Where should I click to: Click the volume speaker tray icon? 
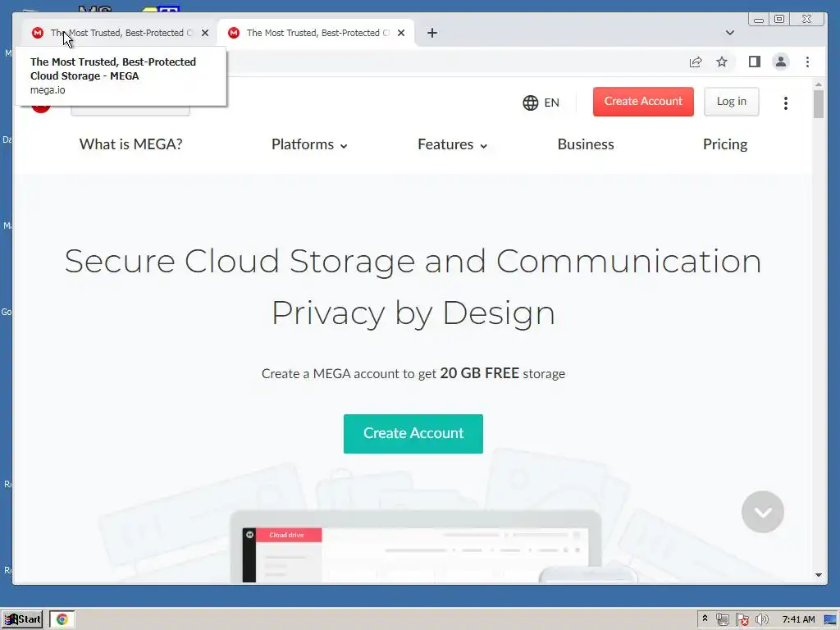coord(762,620)
